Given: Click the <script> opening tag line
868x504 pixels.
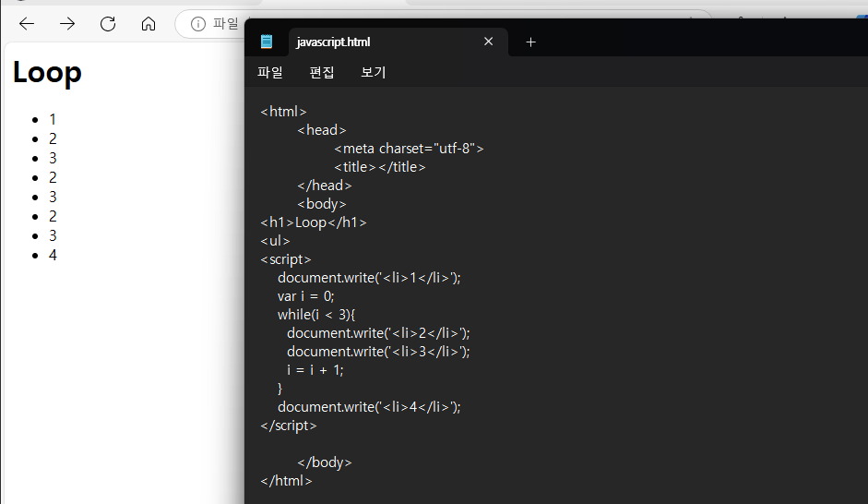Looking at the screenshot, I should coord(286,259).
